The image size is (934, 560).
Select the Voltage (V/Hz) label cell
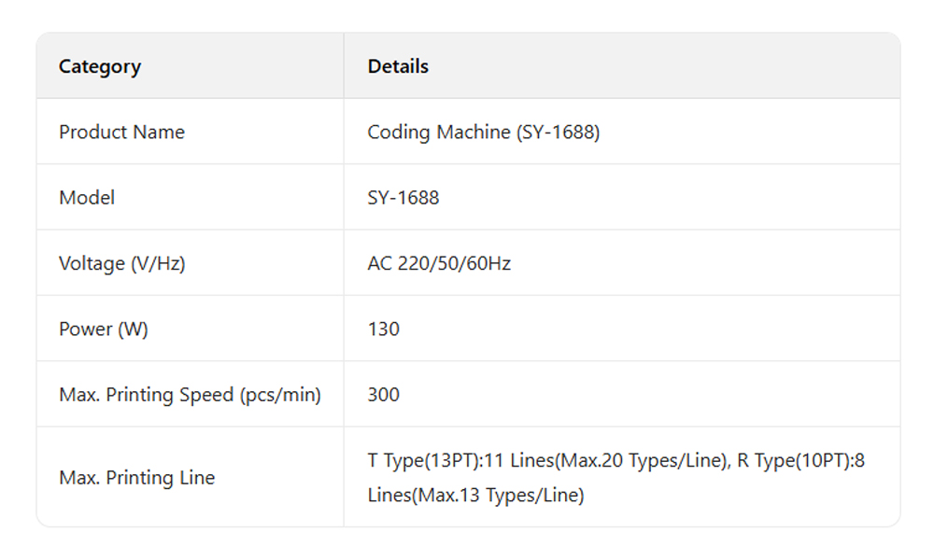point(121,263)
